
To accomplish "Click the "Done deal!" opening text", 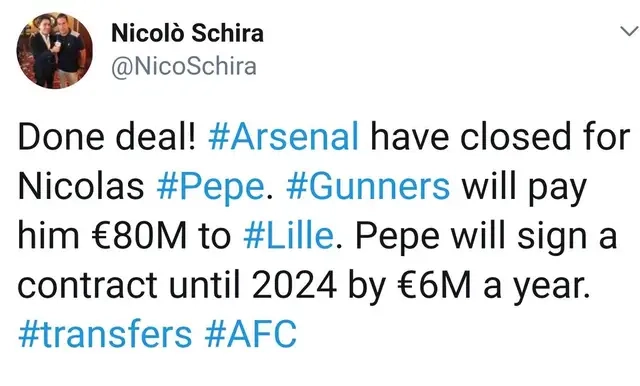I will [107, 137].
